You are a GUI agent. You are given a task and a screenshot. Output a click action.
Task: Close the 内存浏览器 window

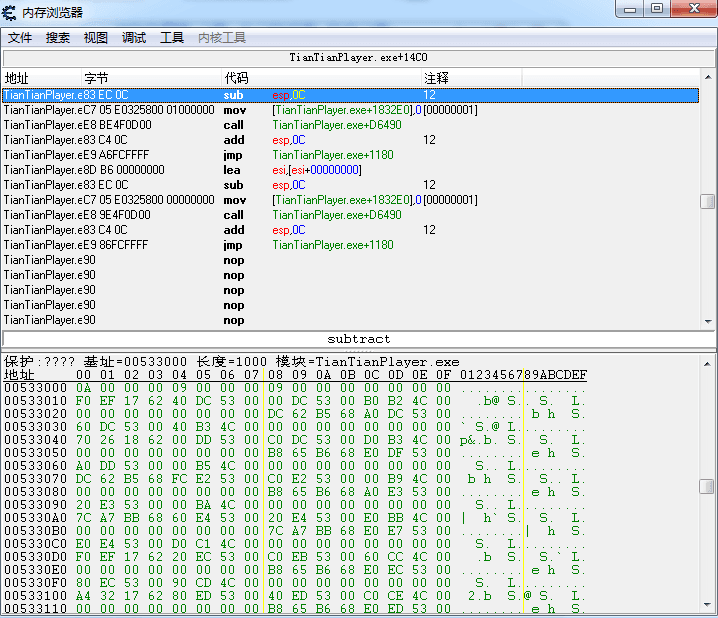[x=695, y=9]
